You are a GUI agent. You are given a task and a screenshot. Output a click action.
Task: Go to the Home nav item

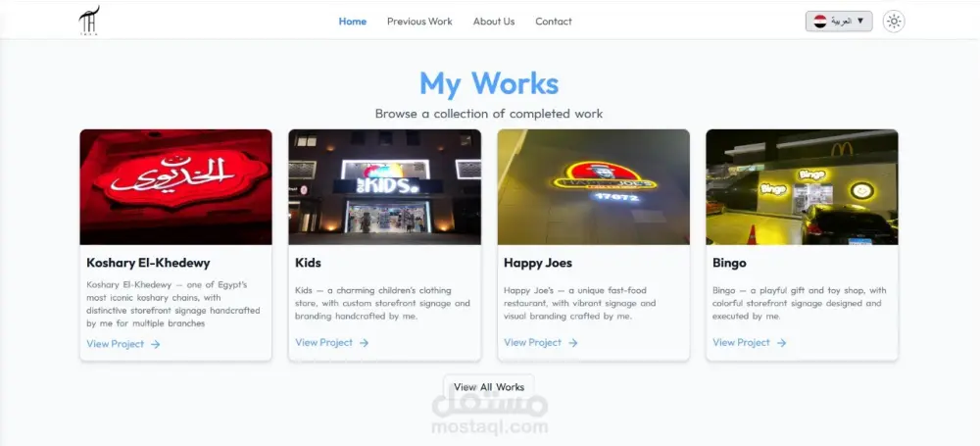click(x=353, y=22)
